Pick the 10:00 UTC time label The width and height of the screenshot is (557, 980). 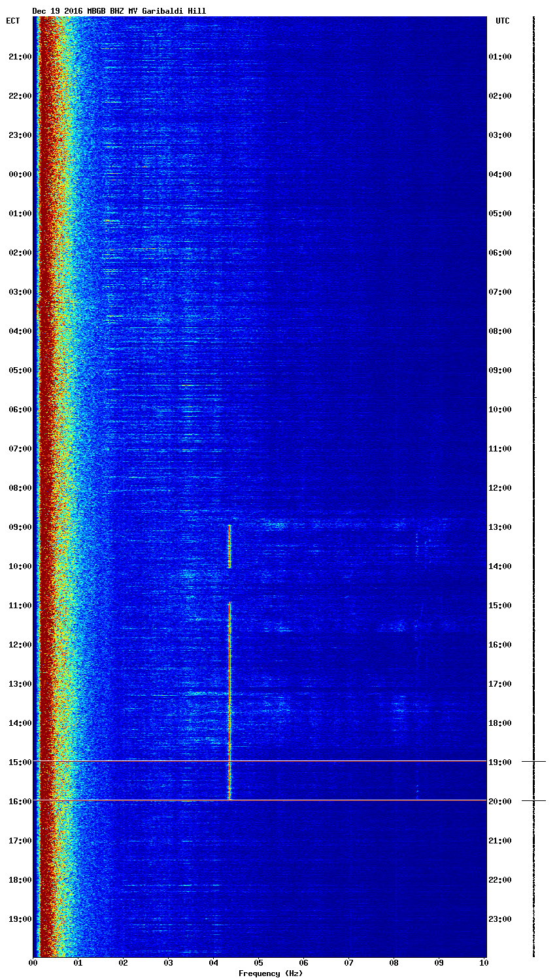500,410
